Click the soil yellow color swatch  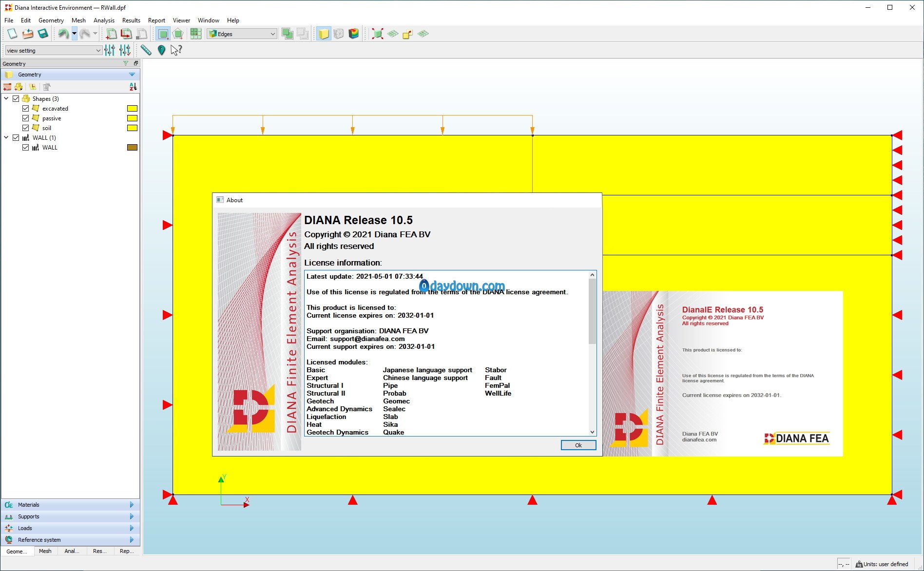coord(132,128)
